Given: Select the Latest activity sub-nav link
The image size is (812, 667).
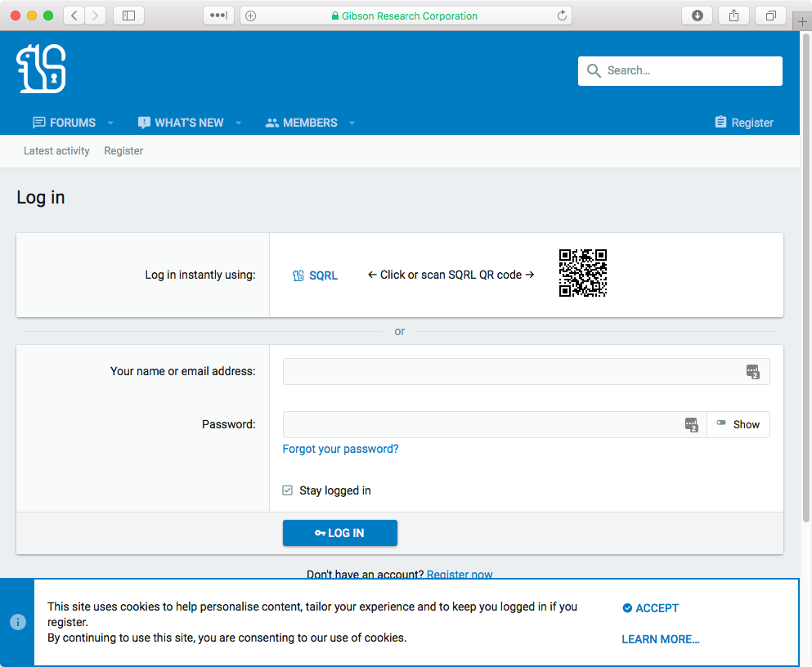Looking at the screenshot, I should [x=56, y=150].
